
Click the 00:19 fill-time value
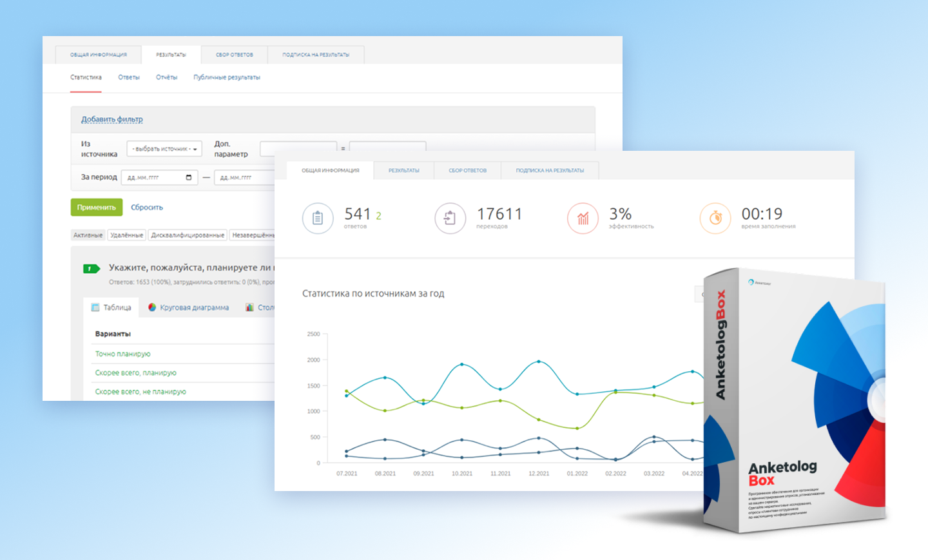coord(762,214)
